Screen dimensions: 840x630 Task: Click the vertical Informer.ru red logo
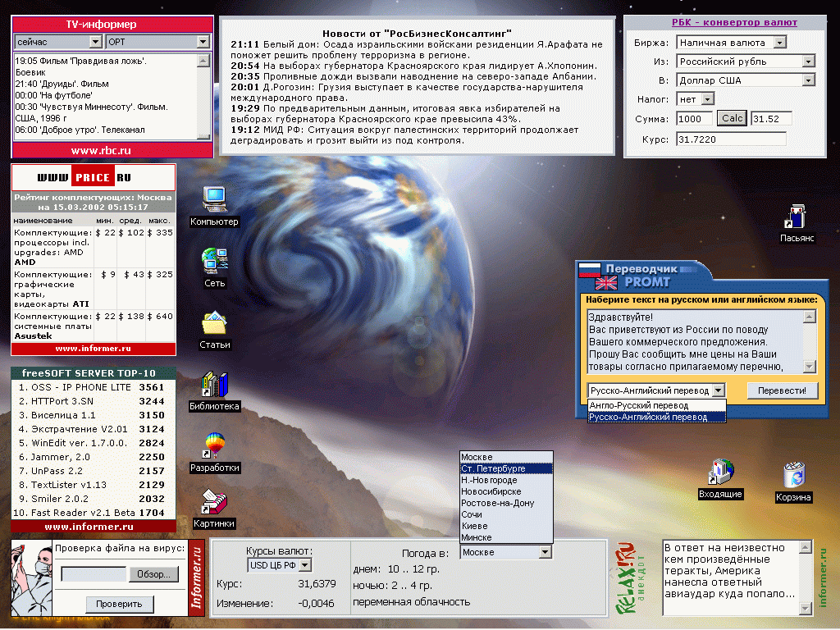click(197, 578)
